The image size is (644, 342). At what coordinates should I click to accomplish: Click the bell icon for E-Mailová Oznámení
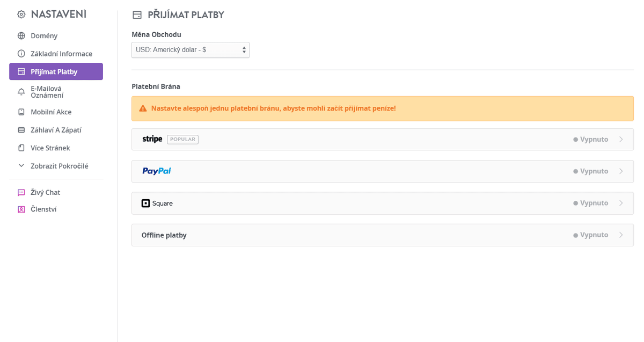[21, 92]
